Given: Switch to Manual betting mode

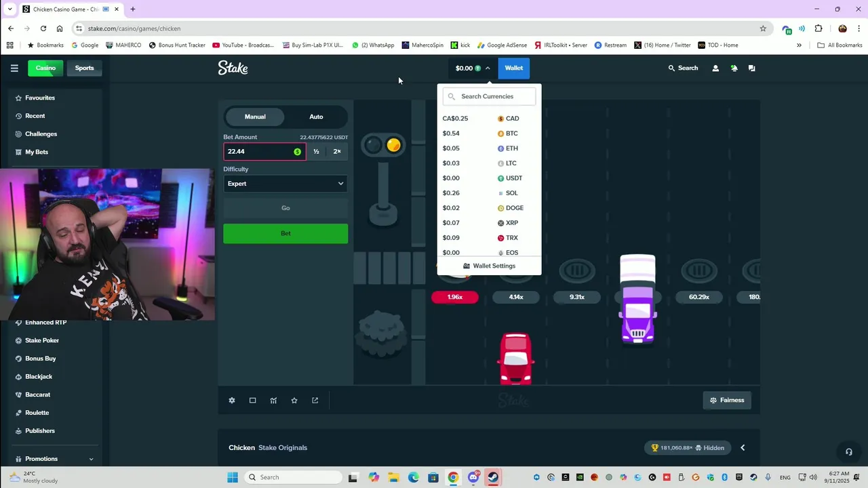Looking at the screenshot, I should tap(255, 117).
